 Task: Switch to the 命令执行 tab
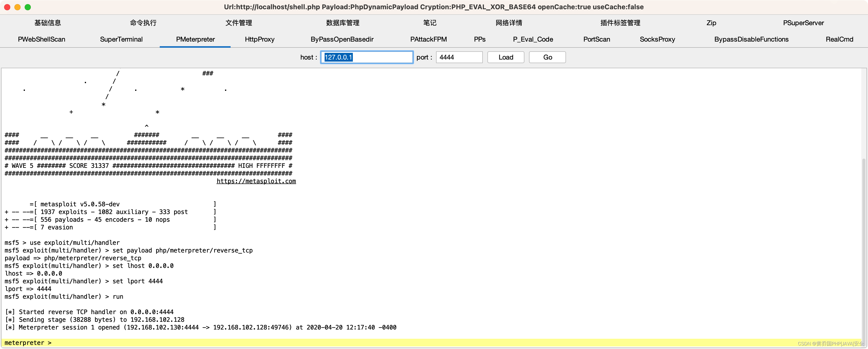coord(143,23)
